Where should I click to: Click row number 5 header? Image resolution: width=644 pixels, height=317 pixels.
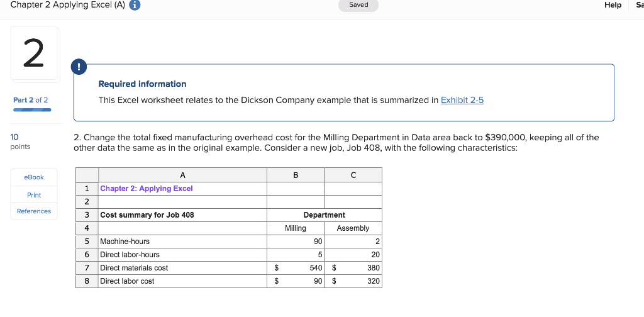pos(87,242)
